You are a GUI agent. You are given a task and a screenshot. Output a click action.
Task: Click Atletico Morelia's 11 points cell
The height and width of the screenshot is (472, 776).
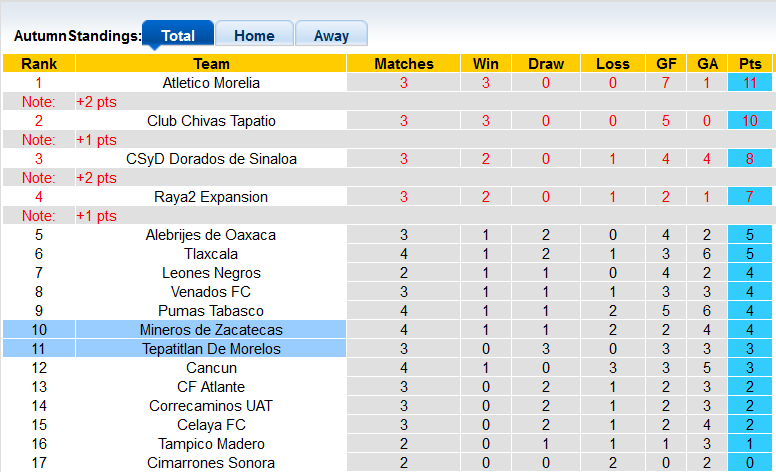[750, 83]
